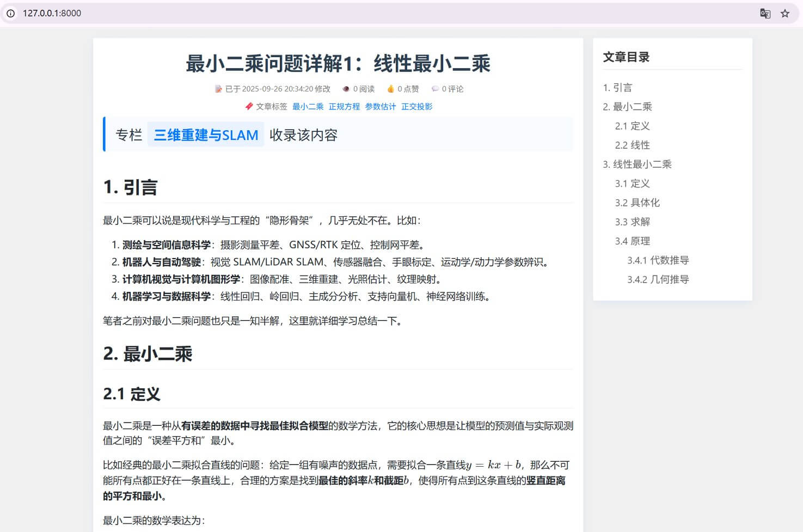Click the browser address bar URL

(x=52, y=13)
